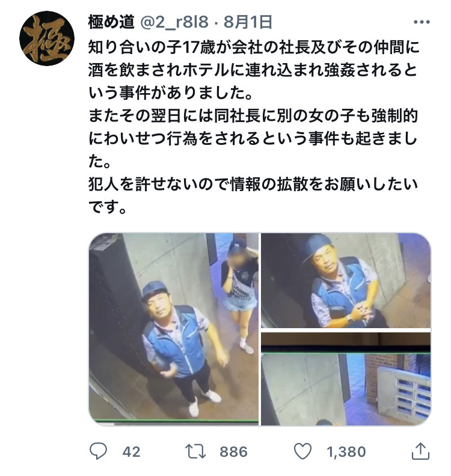Click the display name 極め道

pos(111,22)
